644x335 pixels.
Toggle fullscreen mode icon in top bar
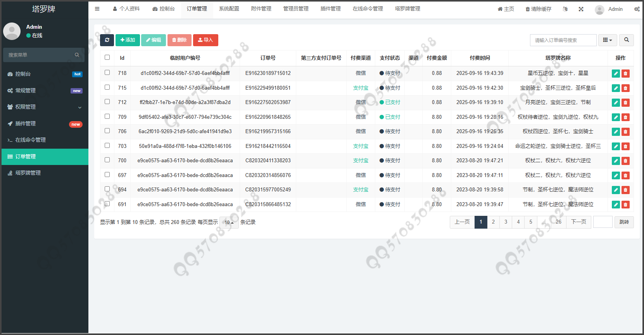pos(581,9)
